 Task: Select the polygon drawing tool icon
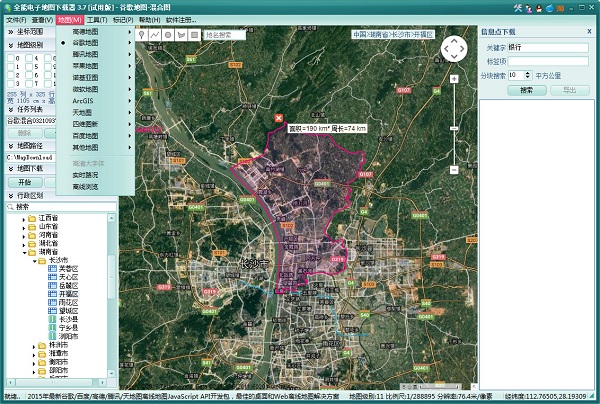coord(179,34)
